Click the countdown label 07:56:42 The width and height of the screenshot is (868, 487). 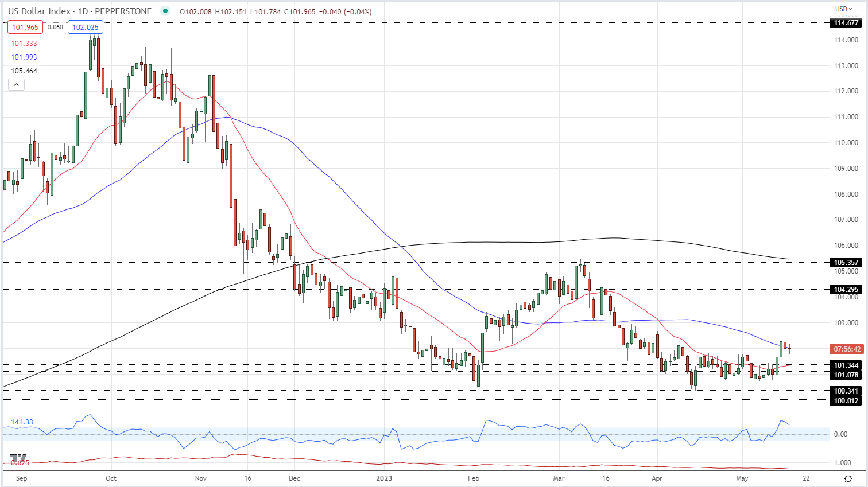coord(847,349)
